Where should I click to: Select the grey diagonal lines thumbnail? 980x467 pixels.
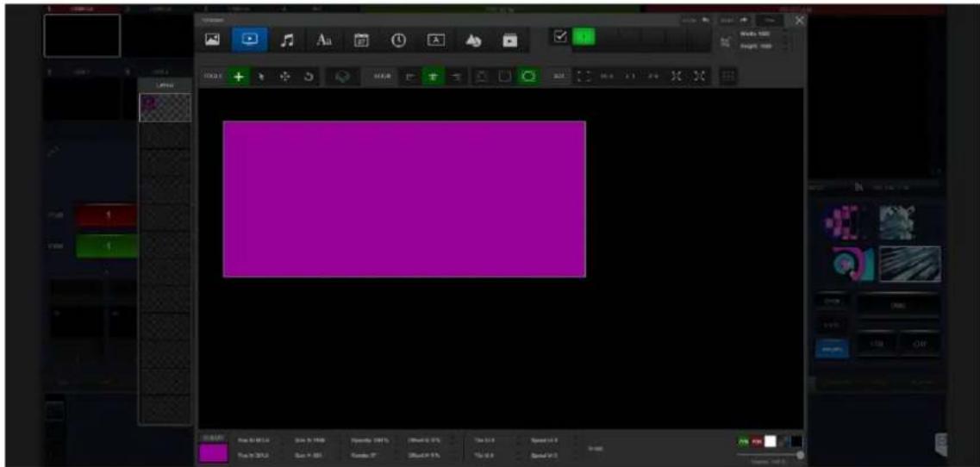click(x=910, y=264)
